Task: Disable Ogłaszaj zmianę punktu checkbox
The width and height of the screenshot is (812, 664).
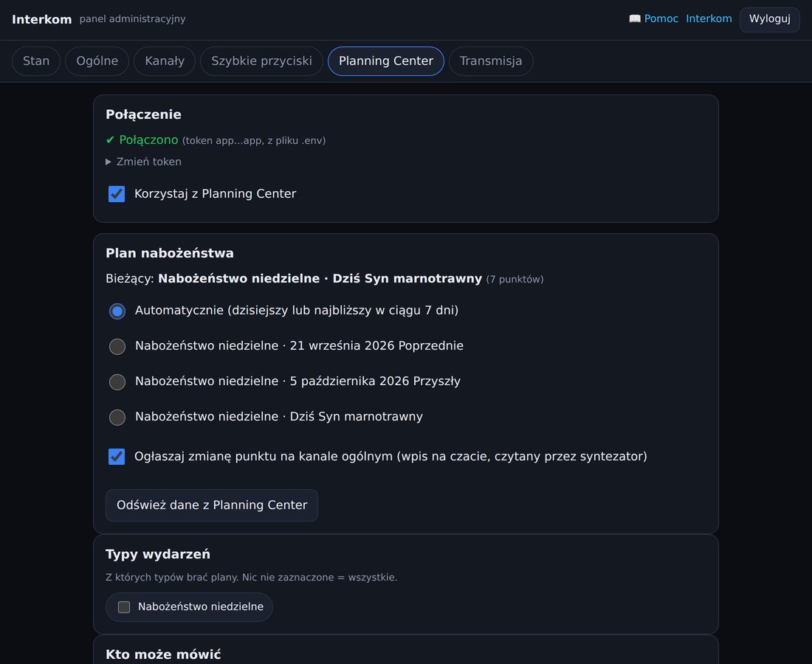Action: (117, 457)
